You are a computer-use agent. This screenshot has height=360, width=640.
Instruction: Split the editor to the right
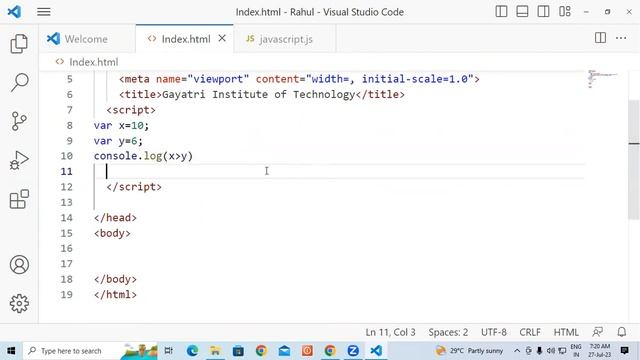[x=600, y=38]
